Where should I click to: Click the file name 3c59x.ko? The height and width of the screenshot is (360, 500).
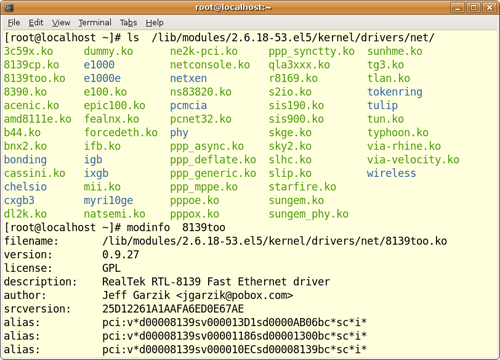tap(28, 51)
